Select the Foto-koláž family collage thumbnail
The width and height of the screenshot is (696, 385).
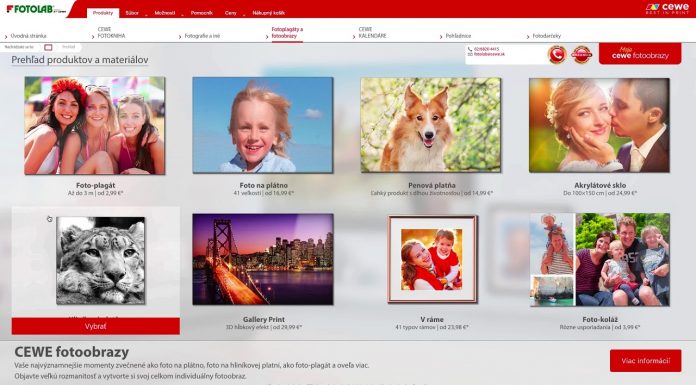click(600, 260)
